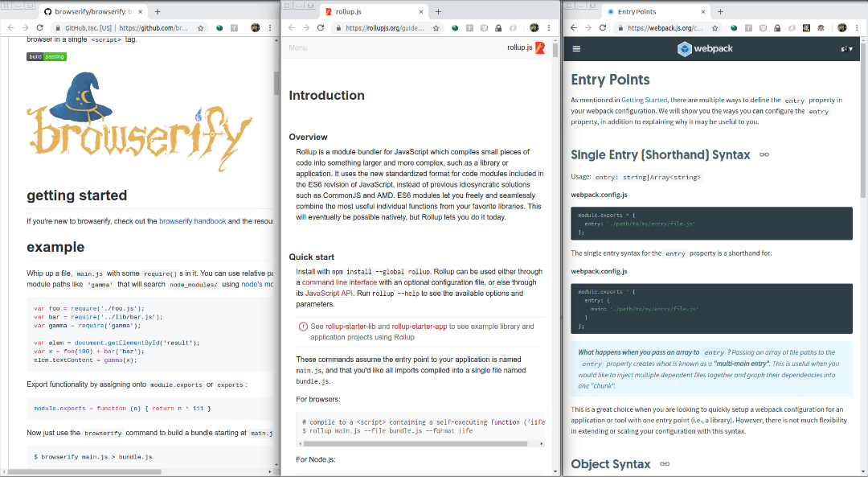Open the JavaScript API link

click(329, 294)
